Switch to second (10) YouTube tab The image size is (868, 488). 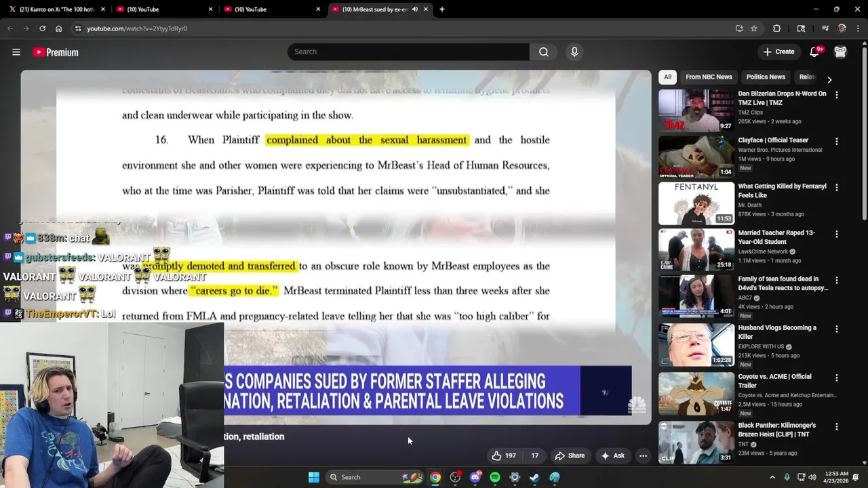click(163, 9)
